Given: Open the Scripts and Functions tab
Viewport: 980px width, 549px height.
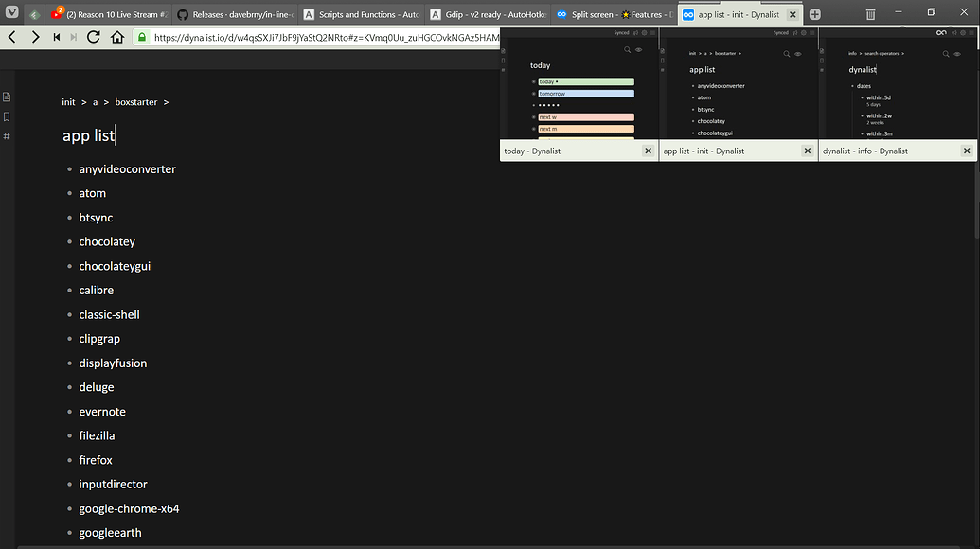Looking at the screenshot, I should pos(362,14).
